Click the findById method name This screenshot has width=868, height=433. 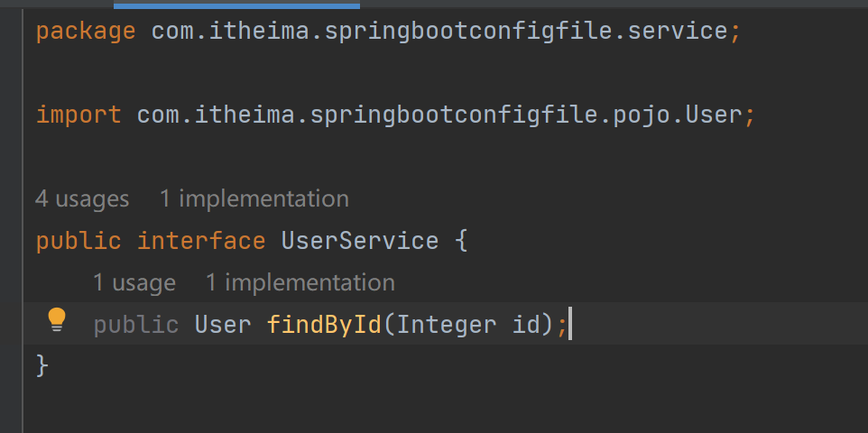click(x=325, y=325)
